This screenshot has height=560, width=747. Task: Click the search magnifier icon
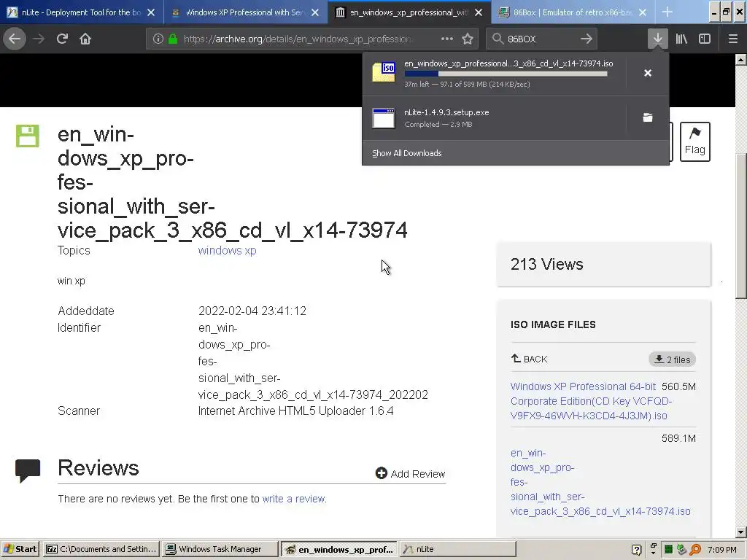[498, 39]
